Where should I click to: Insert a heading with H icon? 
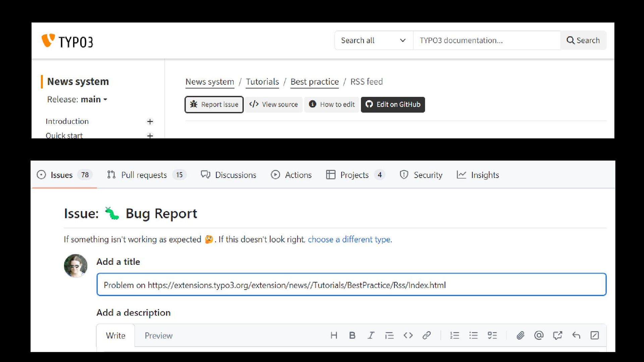point(334,336)
